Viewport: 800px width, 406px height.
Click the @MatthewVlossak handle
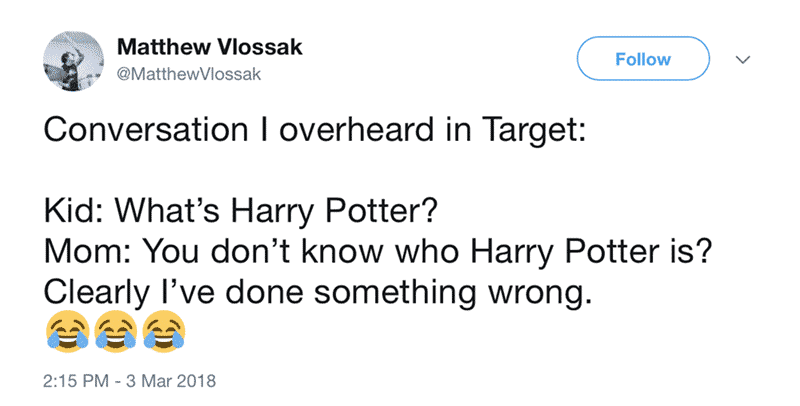[x=189, y=74]
